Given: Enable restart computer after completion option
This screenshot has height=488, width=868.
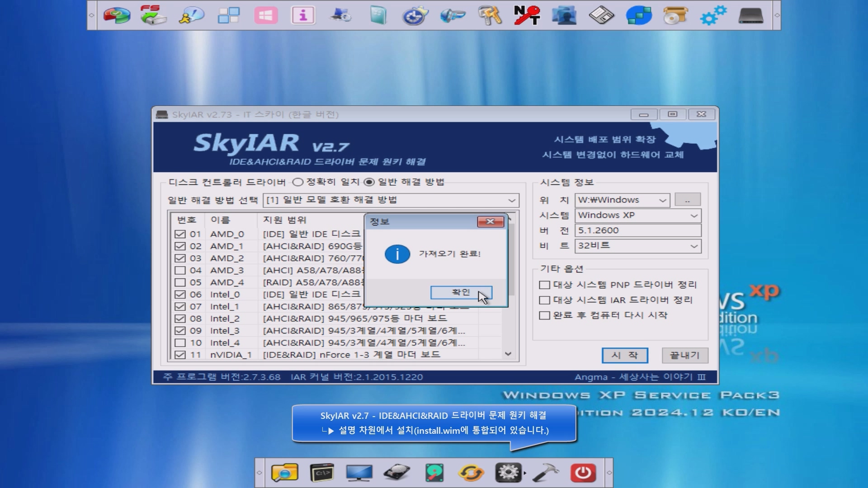Looking at the screenshot, I should click(545, 315).
